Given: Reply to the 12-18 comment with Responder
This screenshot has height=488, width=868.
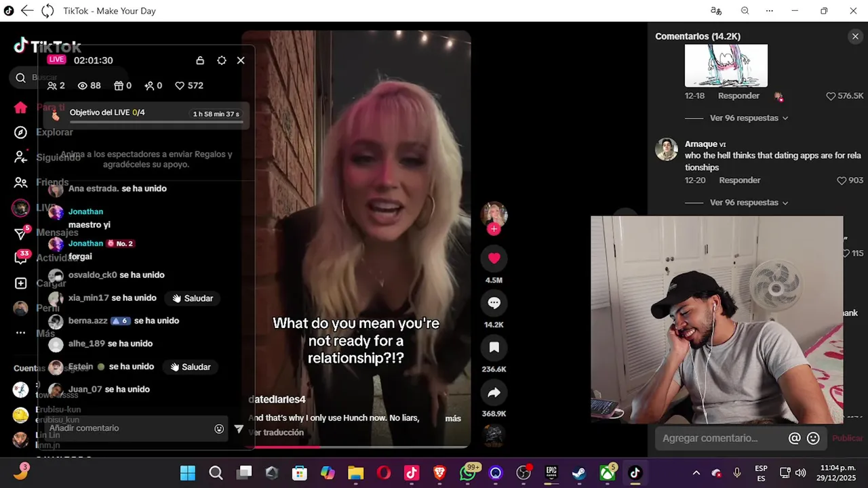Looking at the screenshot, I should point(738,96).
